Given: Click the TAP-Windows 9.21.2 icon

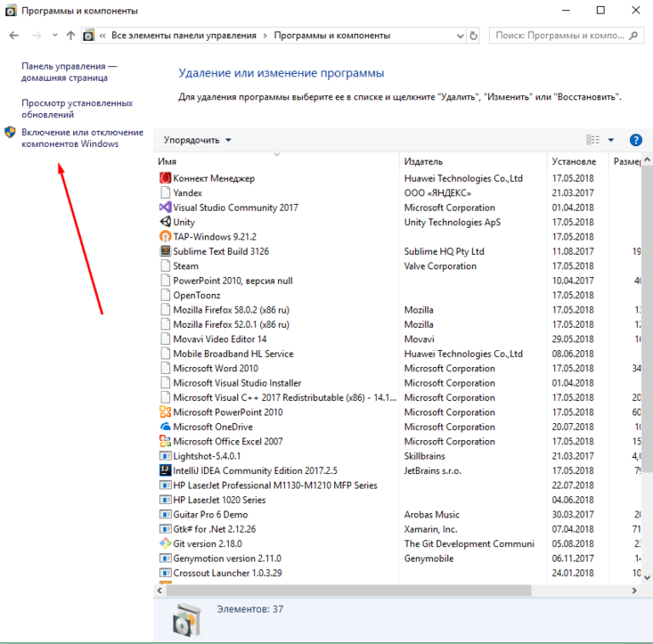Looking at the screenshot, I should pos(165,236).
